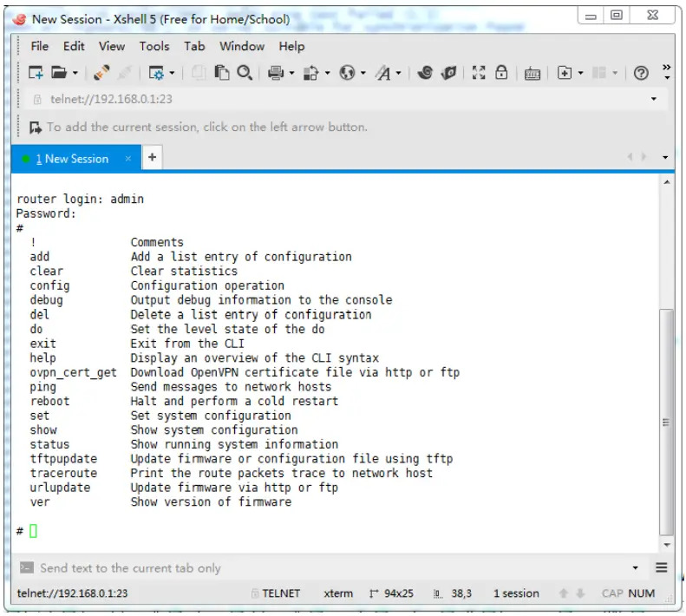The height and width of the screenshot is (616, 686).
Task: Open the Help question mark icon
Action: [x=641, y=74]
